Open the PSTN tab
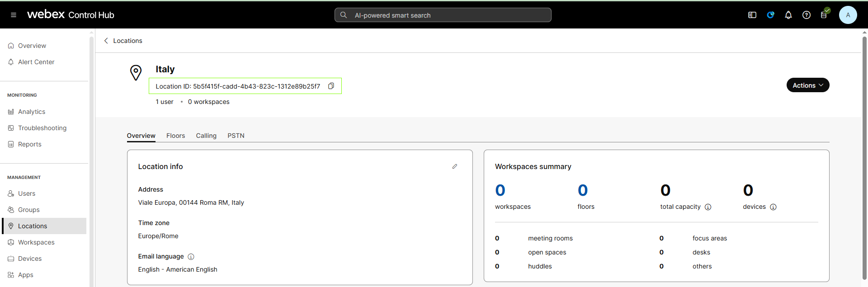 click(236, 136)
